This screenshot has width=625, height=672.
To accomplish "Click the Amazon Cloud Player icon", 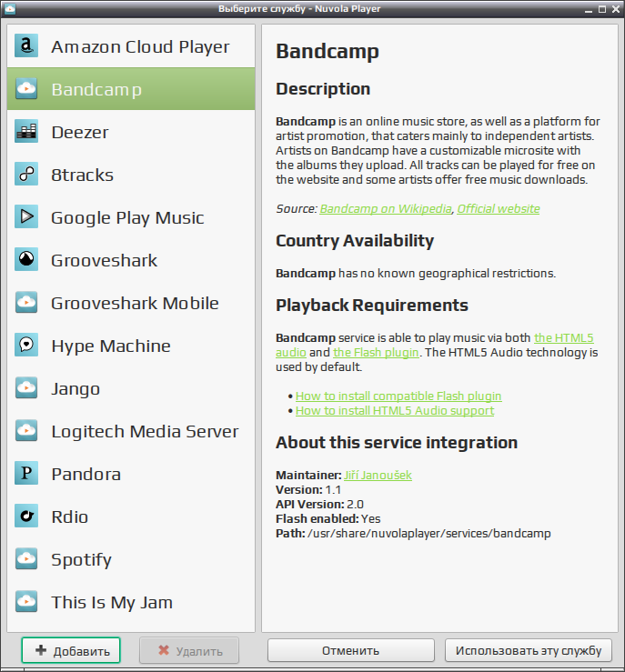I will (26, 45).
